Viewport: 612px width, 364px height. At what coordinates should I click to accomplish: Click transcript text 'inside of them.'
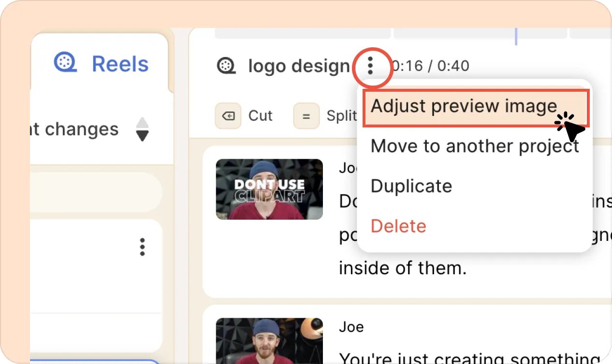403,267
